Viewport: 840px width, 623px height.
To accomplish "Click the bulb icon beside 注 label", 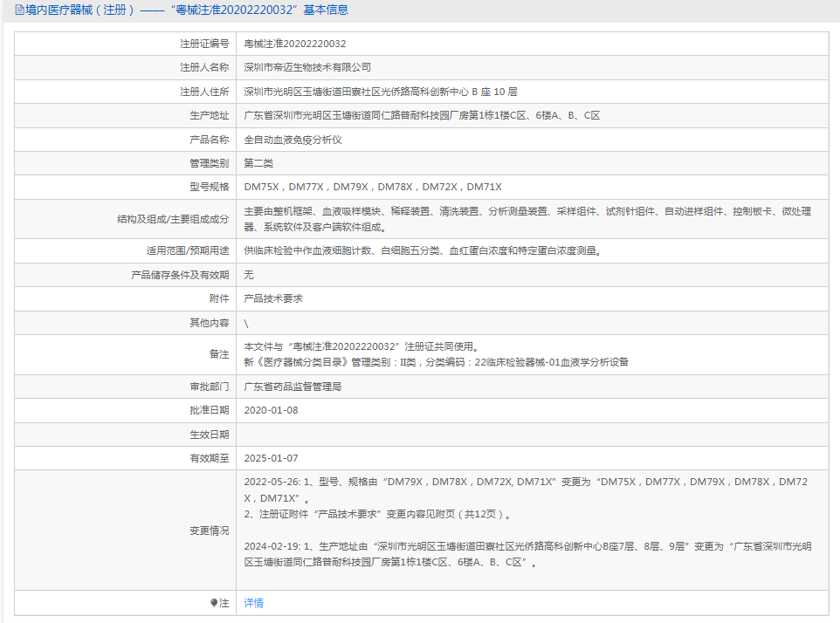I will (x=214, y=603).
